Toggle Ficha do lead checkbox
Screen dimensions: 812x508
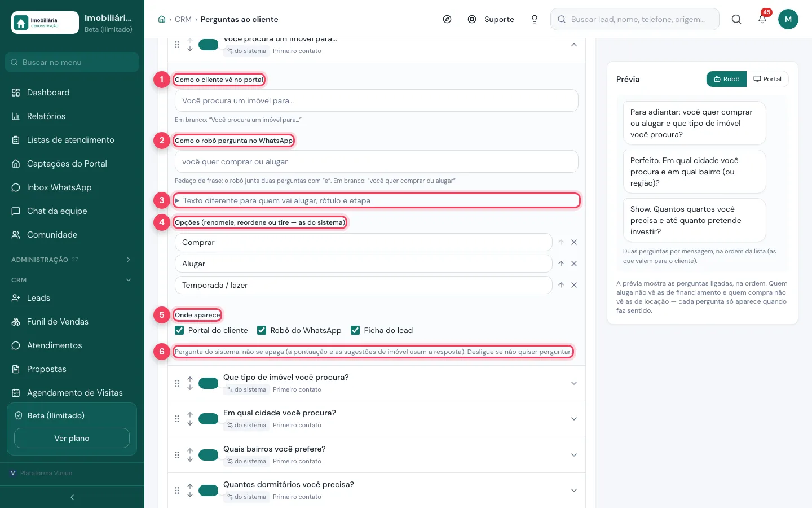pyautogui.click(x=355, y=330)
